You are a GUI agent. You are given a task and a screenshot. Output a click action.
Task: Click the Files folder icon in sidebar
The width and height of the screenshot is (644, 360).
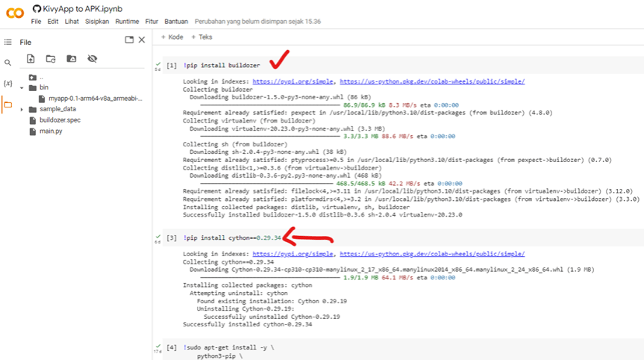pos(8,105)
